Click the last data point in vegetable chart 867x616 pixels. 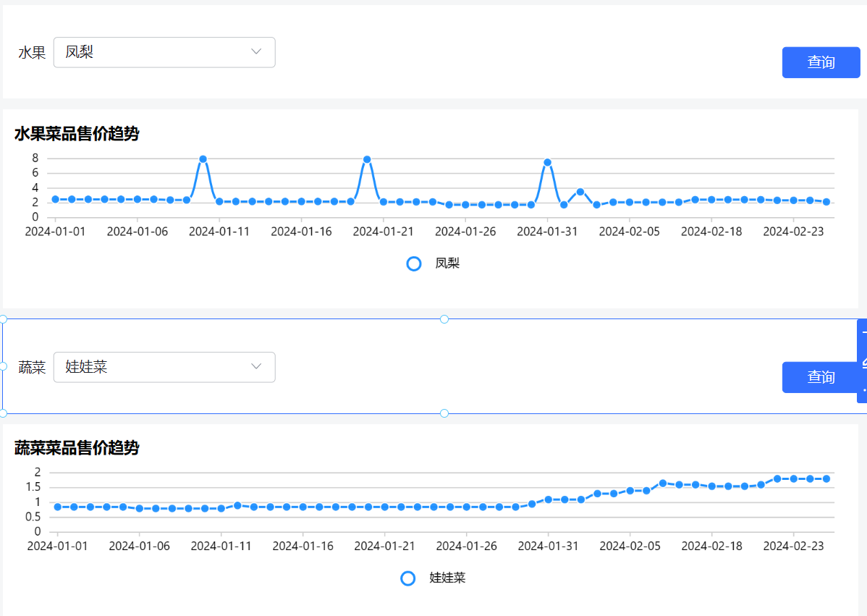point(826,478)
